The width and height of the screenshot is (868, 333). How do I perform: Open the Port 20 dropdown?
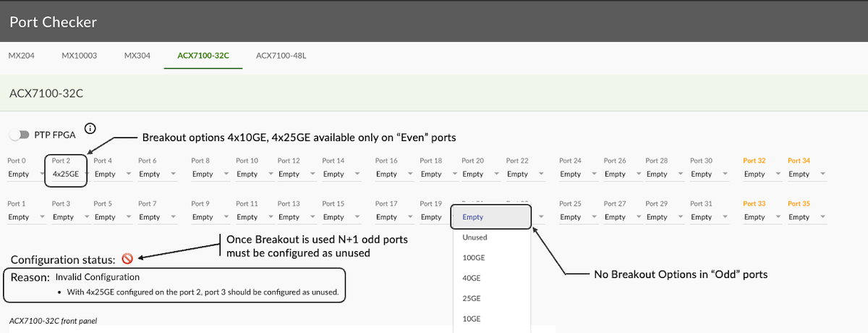(480, 174)
